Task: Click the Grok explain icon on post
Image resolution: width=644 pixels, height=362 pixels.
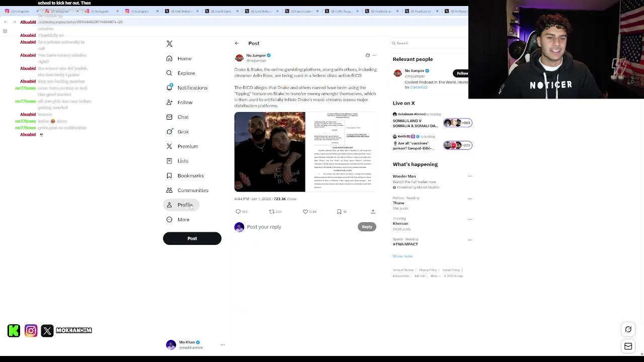Action: (x=367, y=55)
